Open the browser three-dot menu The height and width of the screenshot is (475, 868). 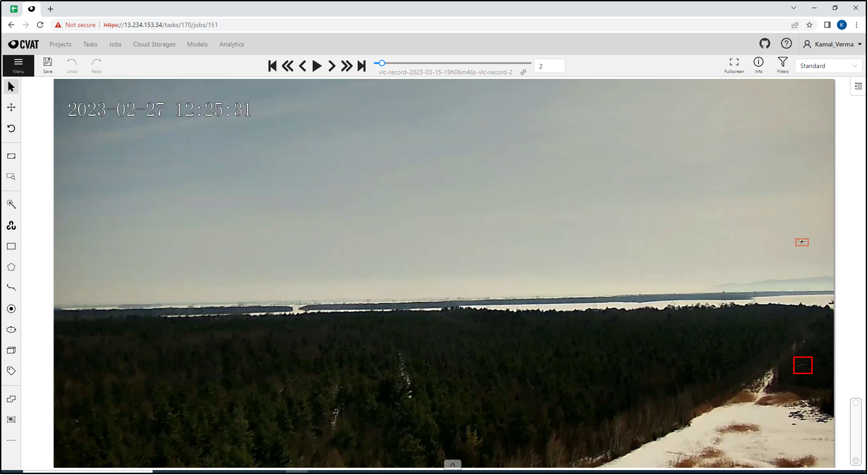click(857, 25)
